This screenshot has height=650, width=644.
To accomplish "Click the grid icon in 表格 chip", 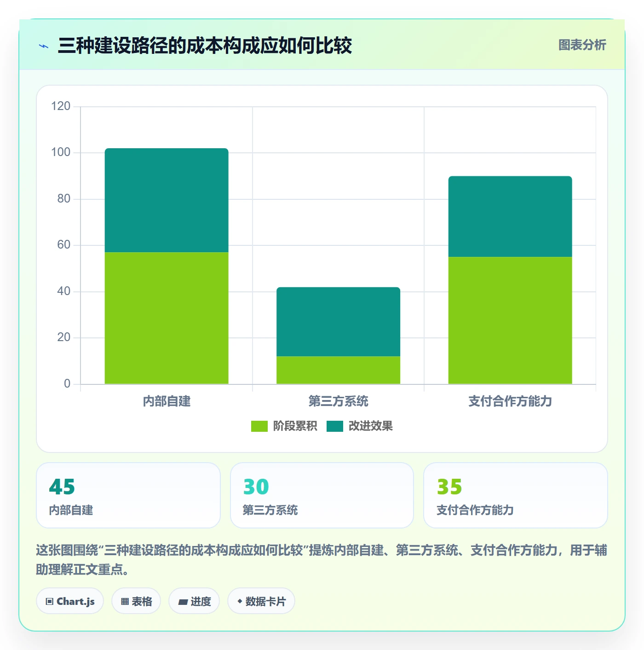I will pyautogui.click(x=125, y=602).
